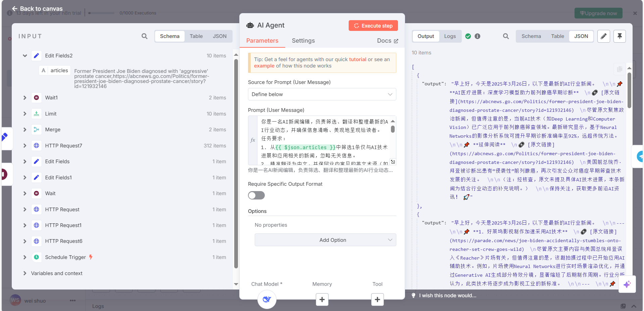Viewport: 644px width, 311px height.
Task: Expand the HTTP Request7 node data
Action: (25, 146)
